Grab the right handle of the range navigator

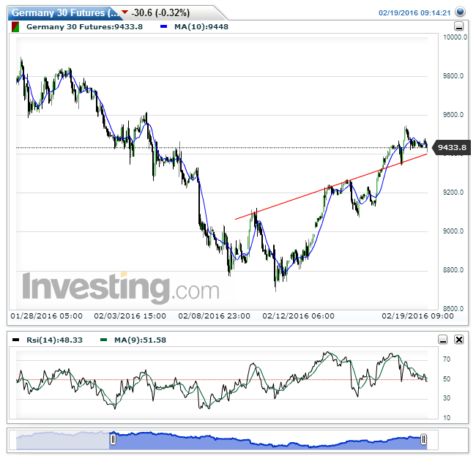coord(423,440)
